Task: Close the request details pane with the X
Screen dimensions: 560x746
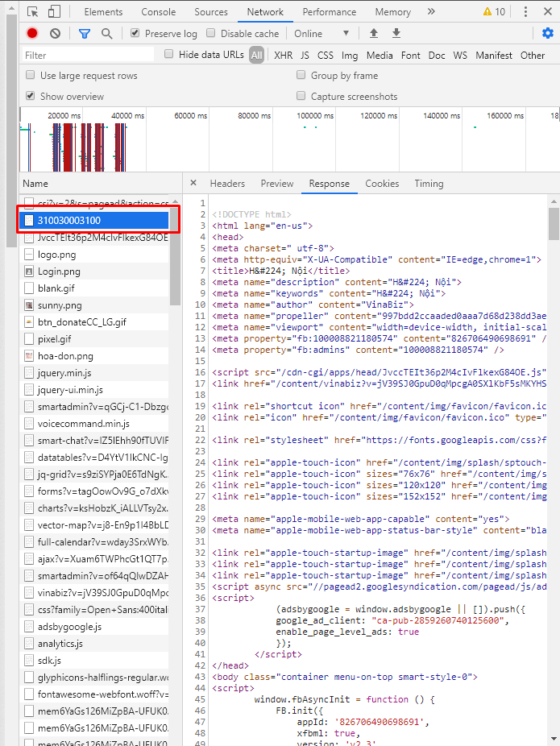Action: (x=193, y=183)
